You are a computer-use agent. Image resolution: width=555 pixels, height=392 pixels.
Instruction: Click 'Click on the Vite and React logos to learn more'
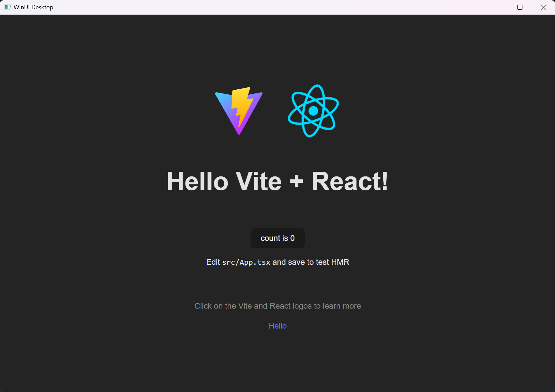click(x=277, y=306)
